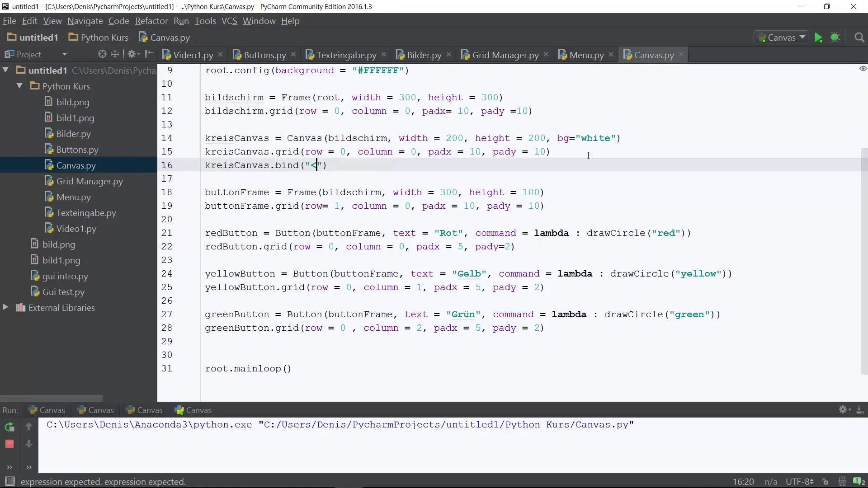Select the first Canvas run tab

click(x=47, y=410)
